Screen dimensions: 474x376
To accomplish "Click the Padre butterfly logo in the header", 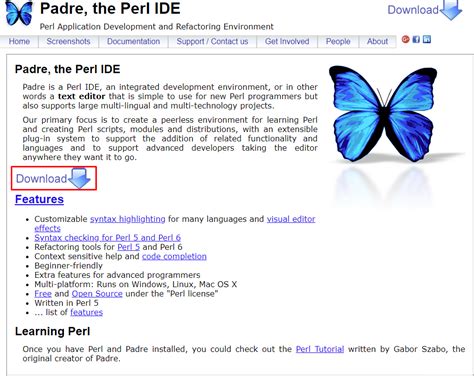I will 19,13.
